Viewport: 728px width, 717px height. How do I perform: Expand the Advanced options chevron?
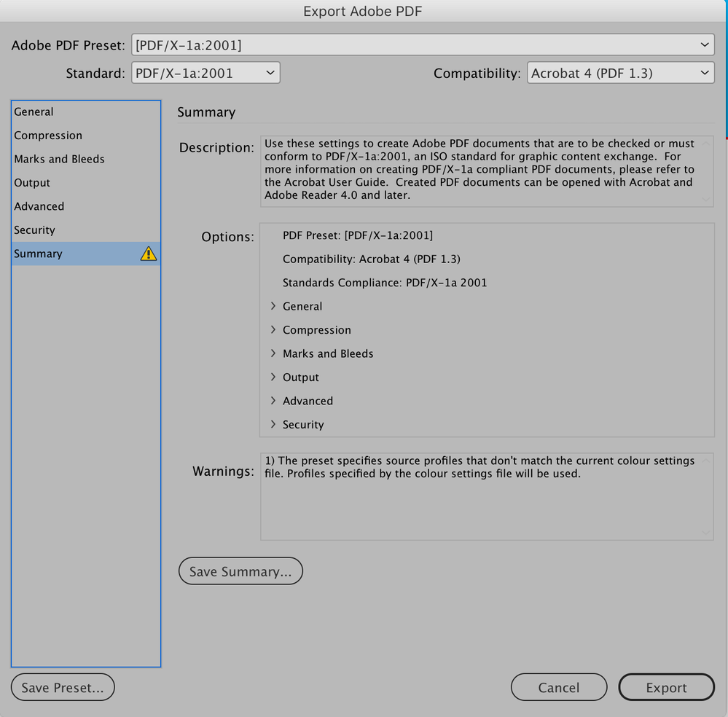coord(273,401)
